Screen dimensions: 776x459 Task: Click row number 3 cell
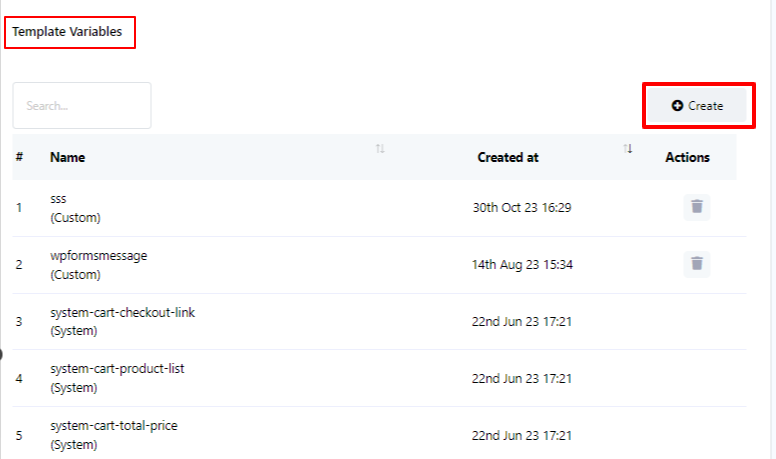(19, 321)
